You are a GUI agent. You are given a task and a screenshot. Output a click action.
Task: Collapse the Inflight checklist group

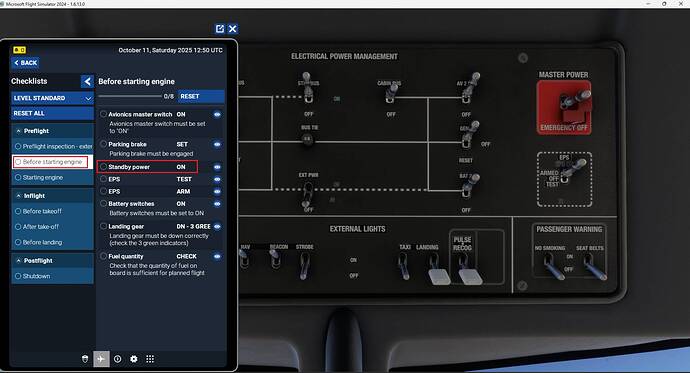[52, 196]
